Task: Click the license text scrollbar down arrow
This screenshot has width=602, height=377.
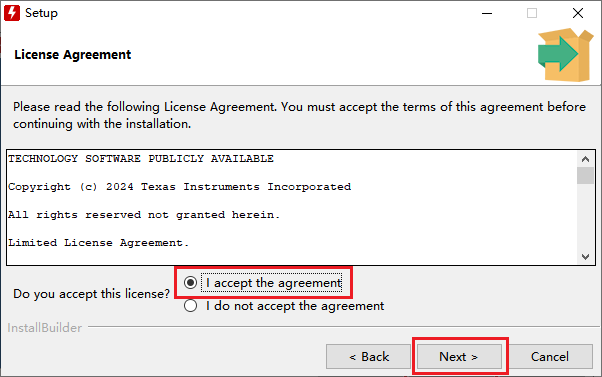Action: pyautogui.click(x=585, y=256)
